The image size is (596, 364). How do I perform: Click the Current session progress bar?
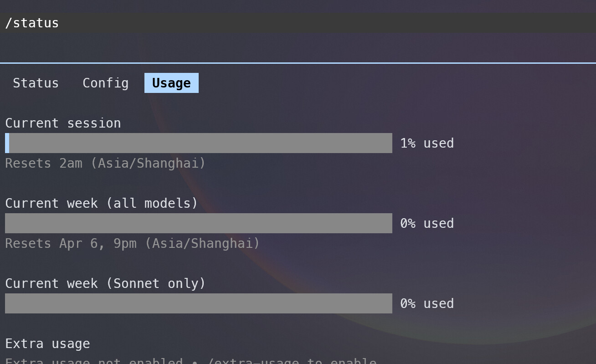199,143
